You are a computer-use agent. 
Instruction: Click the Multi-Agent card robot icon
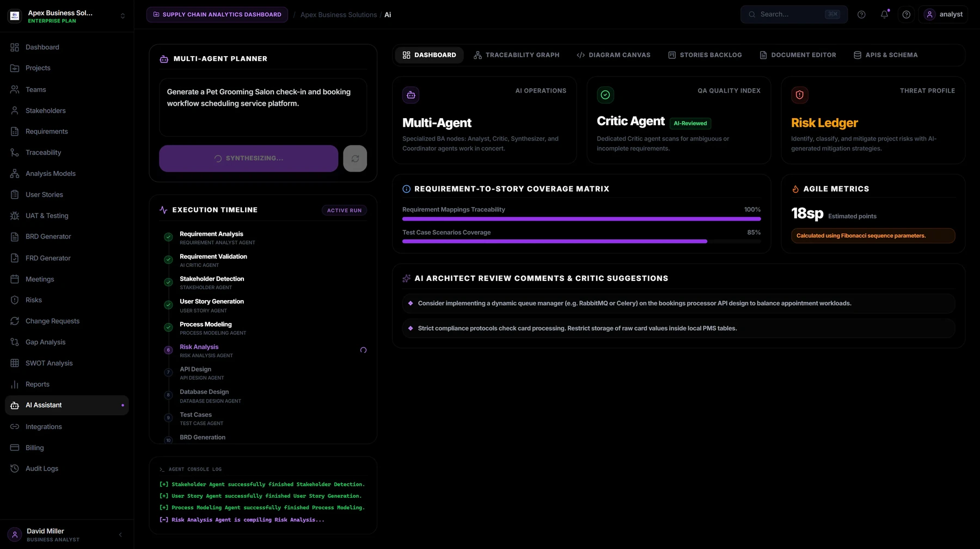click(411, 95)
